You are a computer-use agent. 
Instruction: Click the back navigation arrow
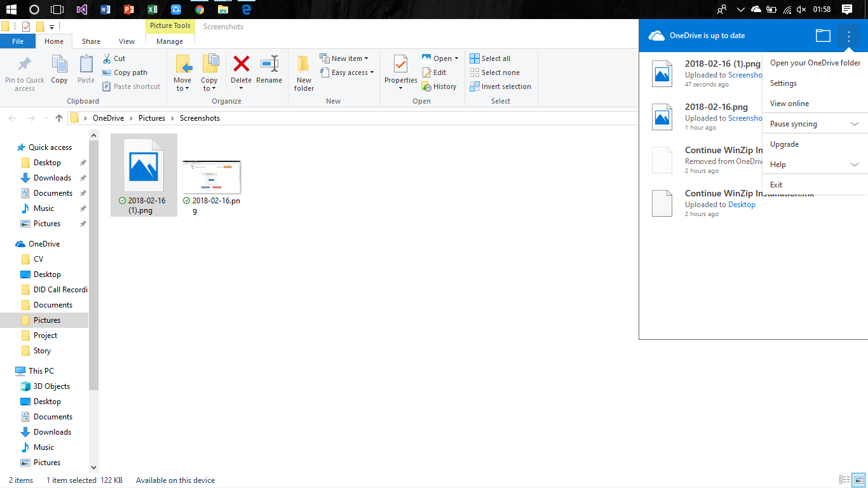pos(13,118)
